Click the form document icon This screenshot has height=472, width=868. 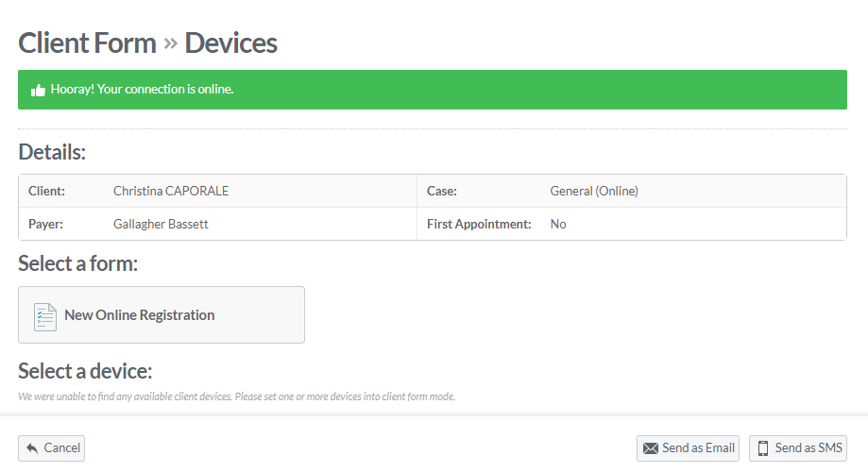pyautogui.click(x=45, y=316)
